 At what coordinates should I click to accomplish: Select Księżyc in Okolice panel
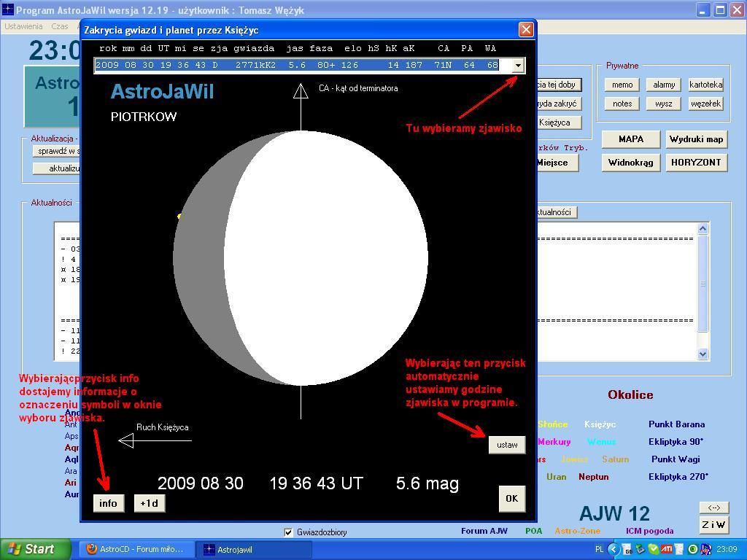[x=600, y=424]
